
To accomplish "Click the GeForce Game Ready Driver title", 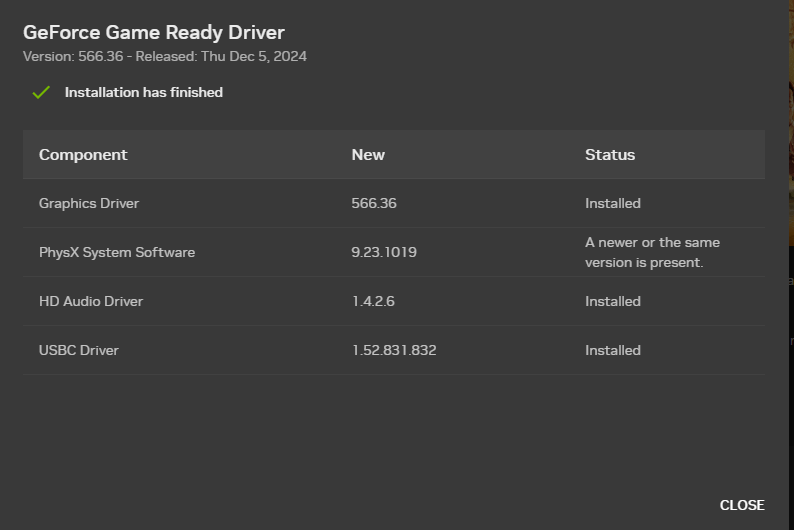I will 154,32.
